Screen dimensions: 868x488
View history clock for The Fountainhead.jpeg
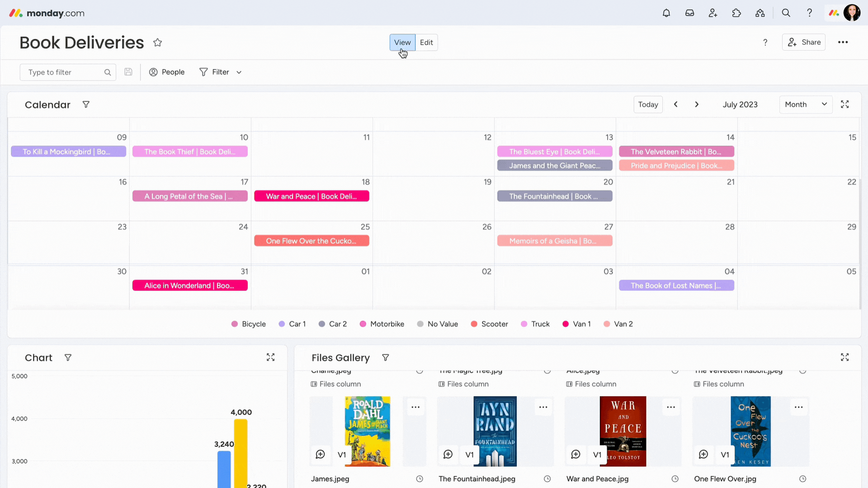pyautogui.click(x=547, y=479)
